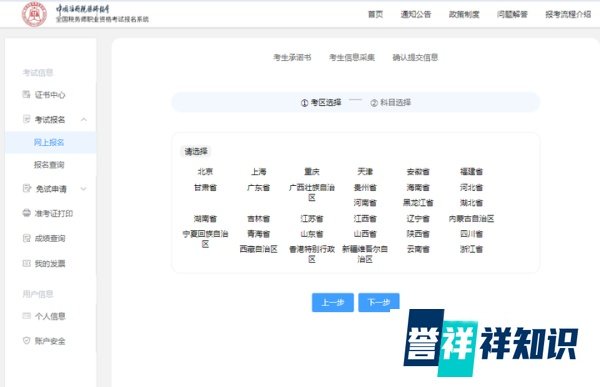The height and width of the screenshot is (387, 600).
Task: Click the 免试申请 sidebar icon
Action: (27, 188)
